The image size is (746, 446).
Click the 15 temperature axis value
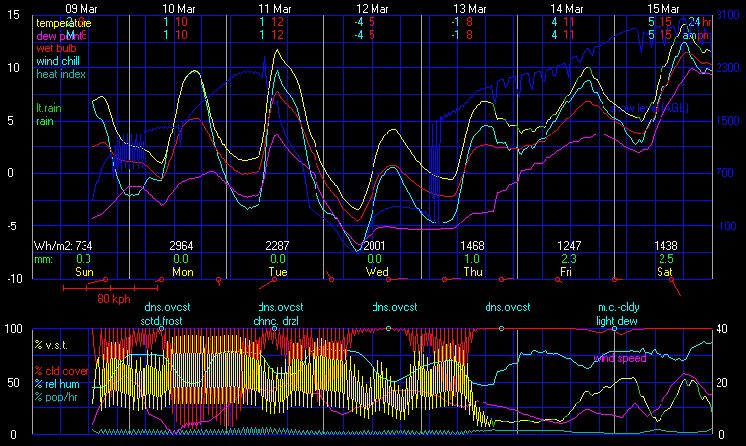[13, 15]
